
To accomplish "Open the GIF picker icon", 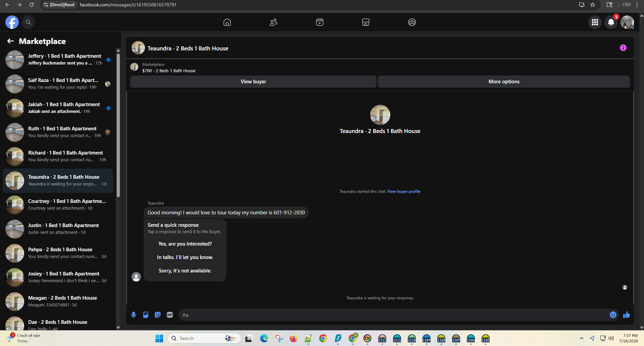I will pos(170,315).
